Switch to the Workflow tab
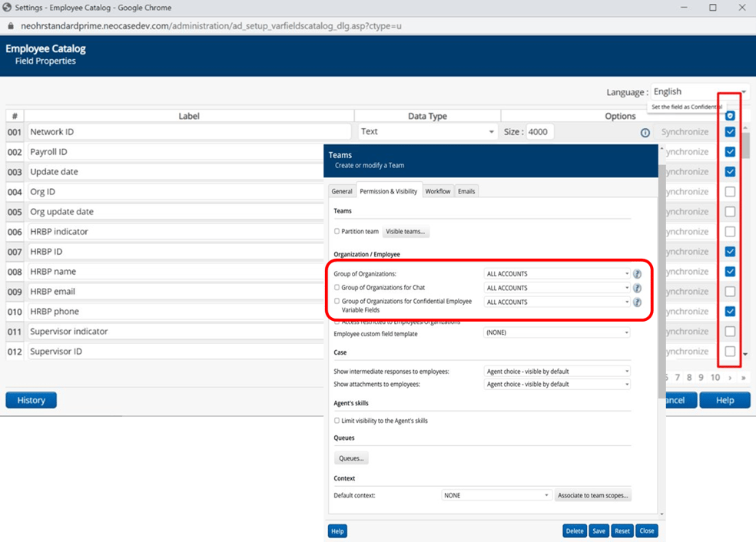 point(438,191)
